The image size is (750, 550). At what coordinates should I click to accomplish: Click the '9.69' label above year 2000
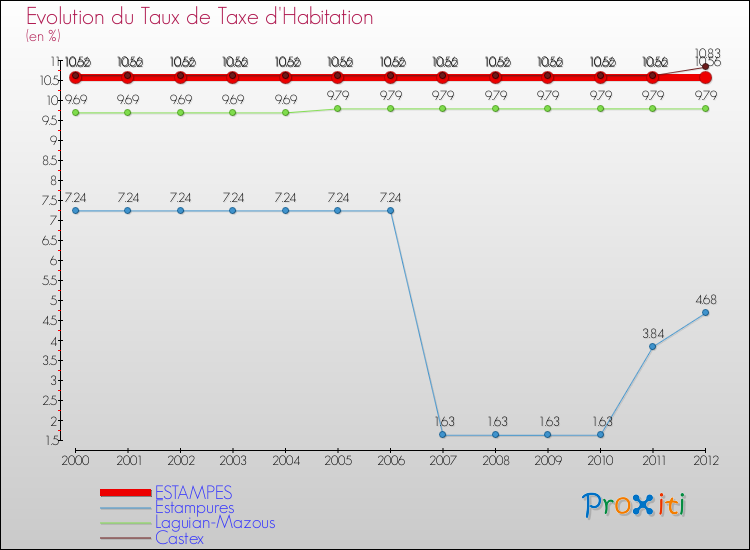[x=76, y=99]
